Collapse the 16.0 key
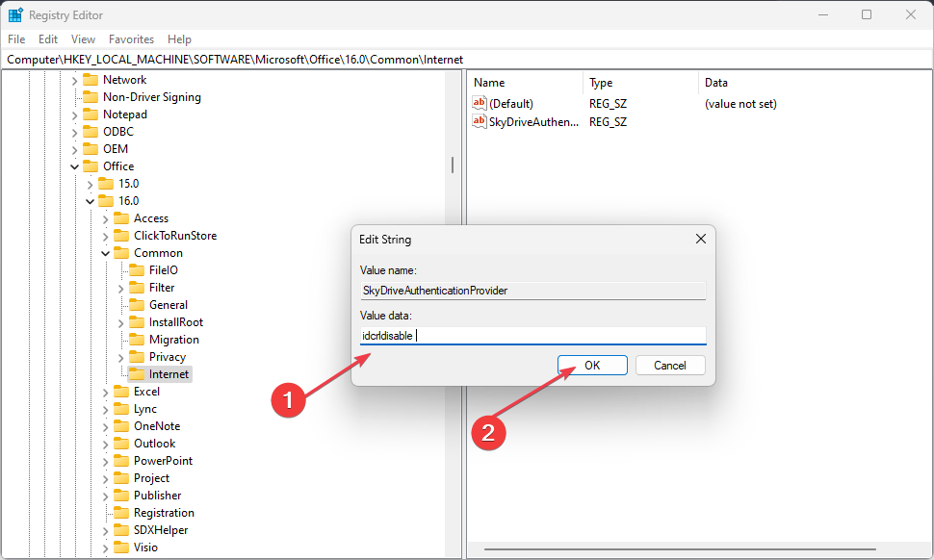The image size is (934, 560). tap(90, 201)
